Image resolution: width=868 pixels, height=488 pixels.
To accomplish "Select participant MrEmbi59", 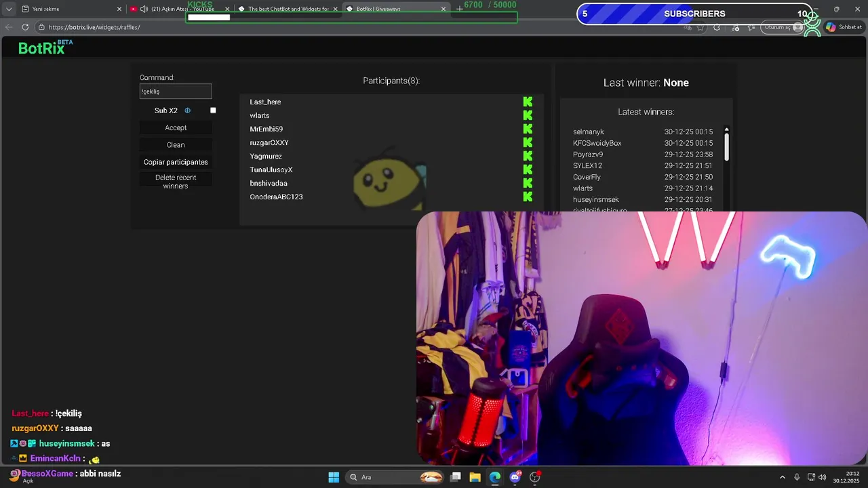I will [x=267, y=129].
